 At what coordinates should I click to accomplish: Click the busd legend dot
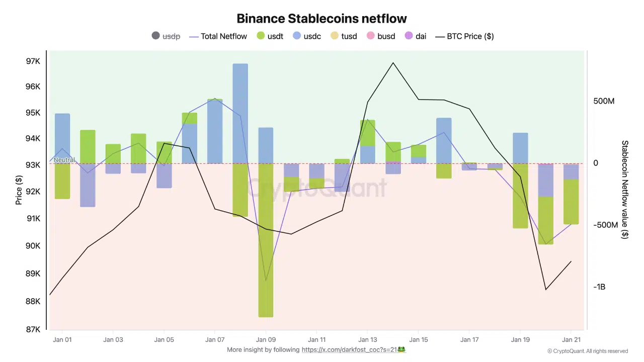click(x=371, y=36)
